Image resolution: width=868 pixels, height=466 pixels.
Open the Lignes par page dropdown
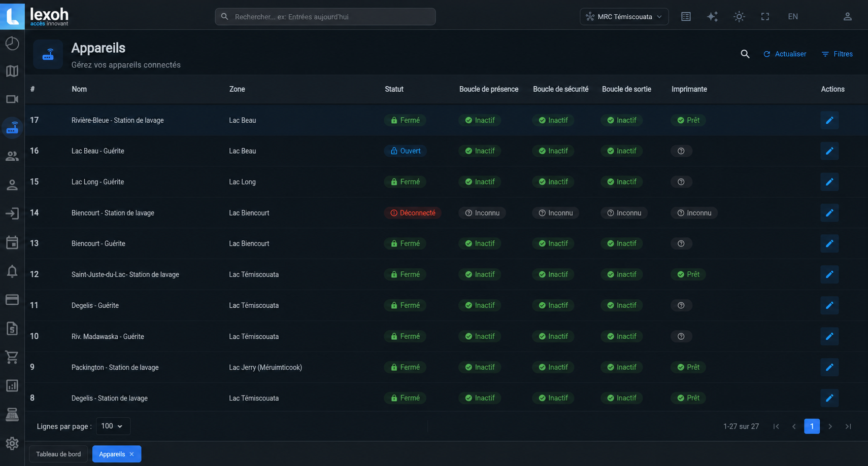pyautogui.click(x=113, y=426)
